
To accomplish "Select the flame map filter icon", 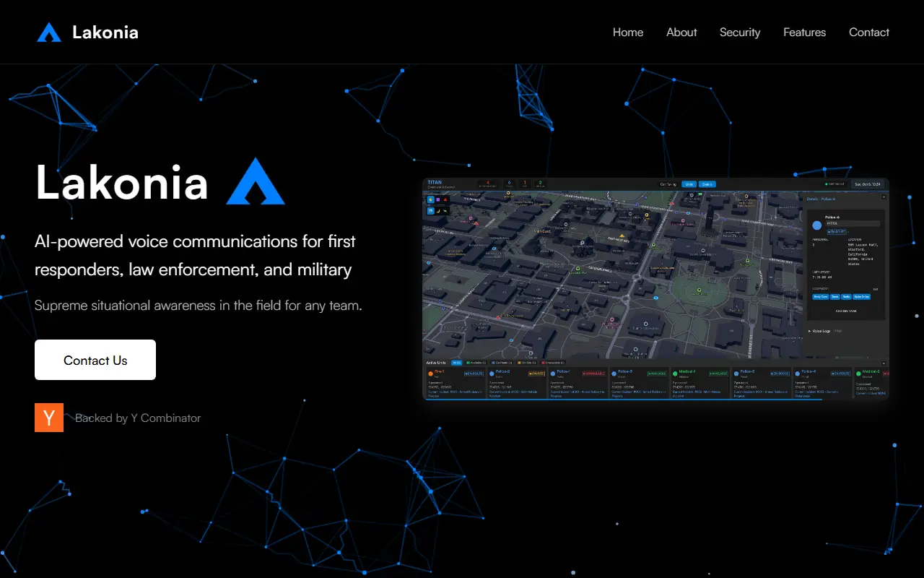I will pos(431,199).
